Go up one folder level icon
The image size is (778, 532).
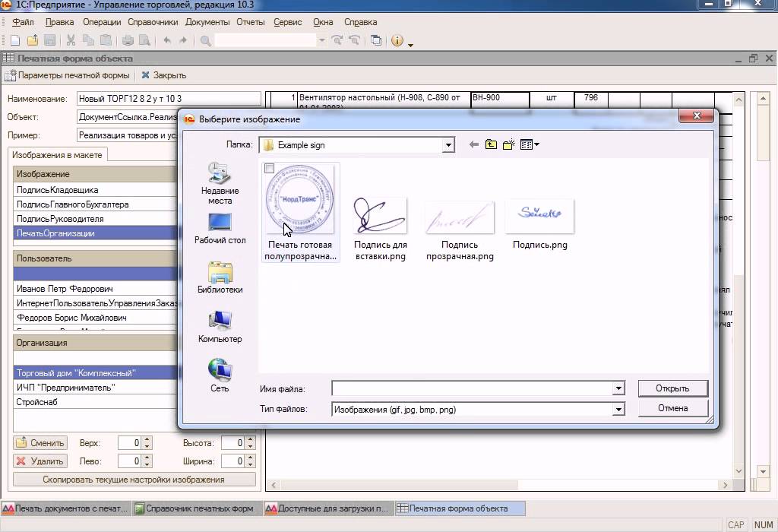(x=491, y=144)
